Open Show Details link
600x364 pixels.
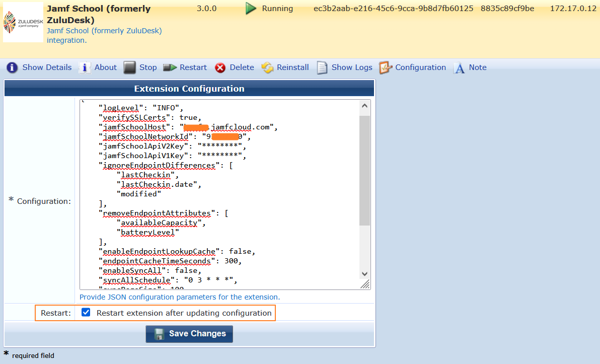(x=47, y=67)
